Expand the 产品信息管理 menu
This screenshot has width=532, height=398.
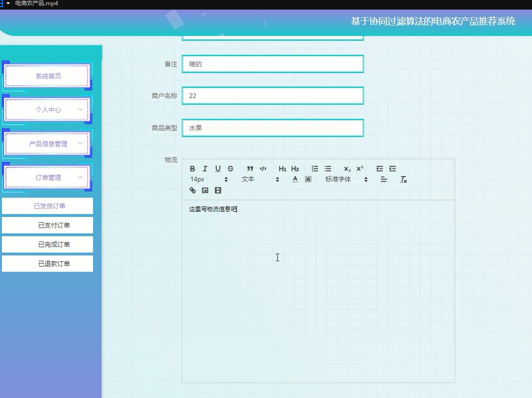pos(47,144)
